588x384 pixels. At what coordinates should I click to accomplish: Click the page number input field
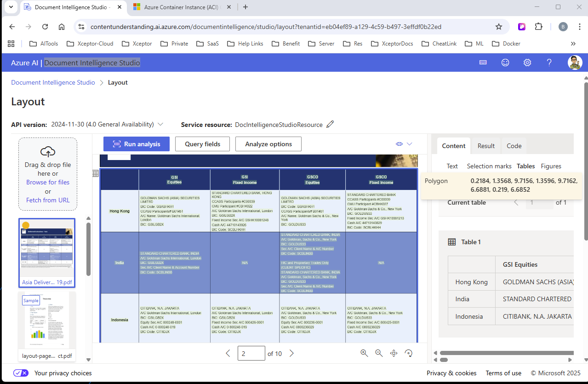(x=251, y=353)
